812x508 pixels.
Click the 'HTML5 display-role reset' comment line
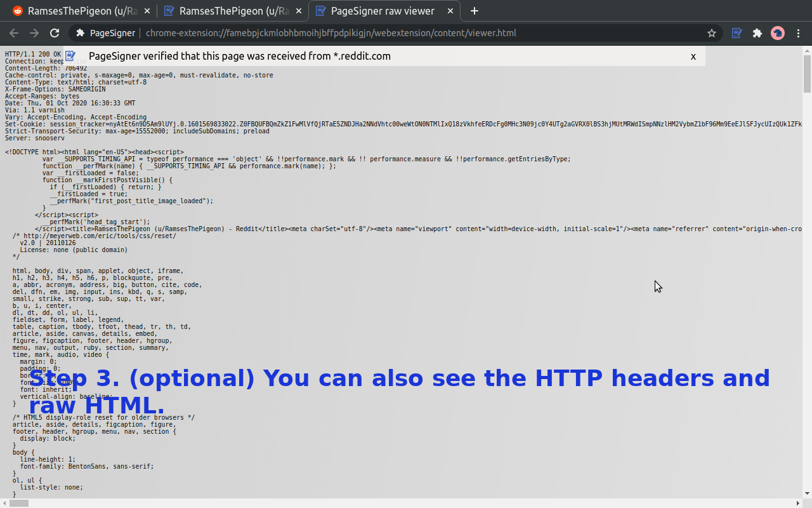pyautogui.click(x=103, y=417)
